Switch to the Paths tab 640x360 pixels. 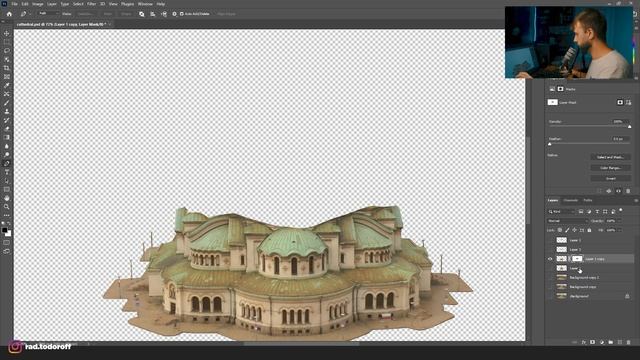588,200
